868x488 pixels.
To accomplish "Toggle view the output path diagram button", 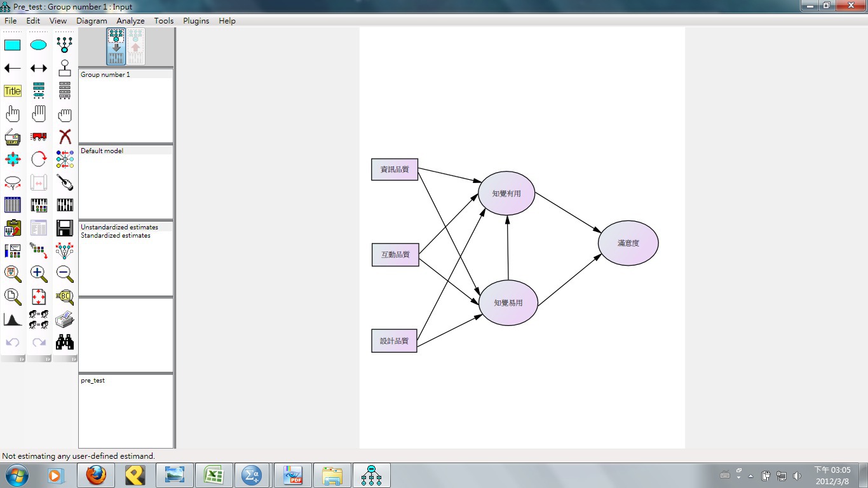I will [x=135, y=46].
